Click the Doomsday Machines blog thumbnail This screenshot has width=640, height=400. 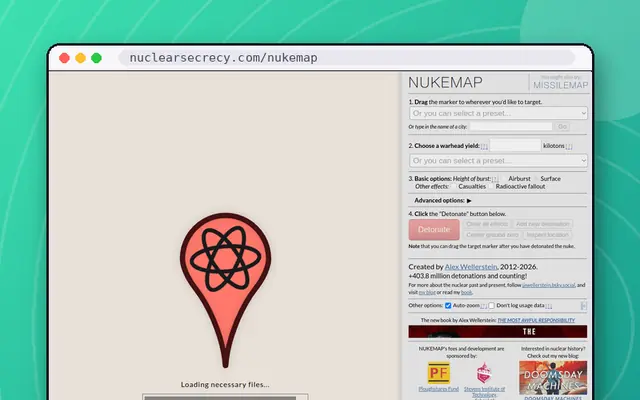pos(553,378)
